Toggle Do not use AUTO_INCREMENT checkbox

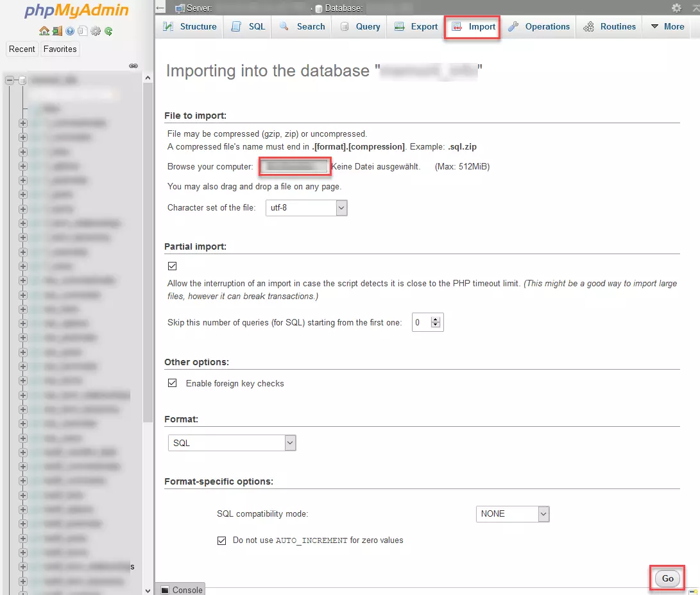(221, 540)
